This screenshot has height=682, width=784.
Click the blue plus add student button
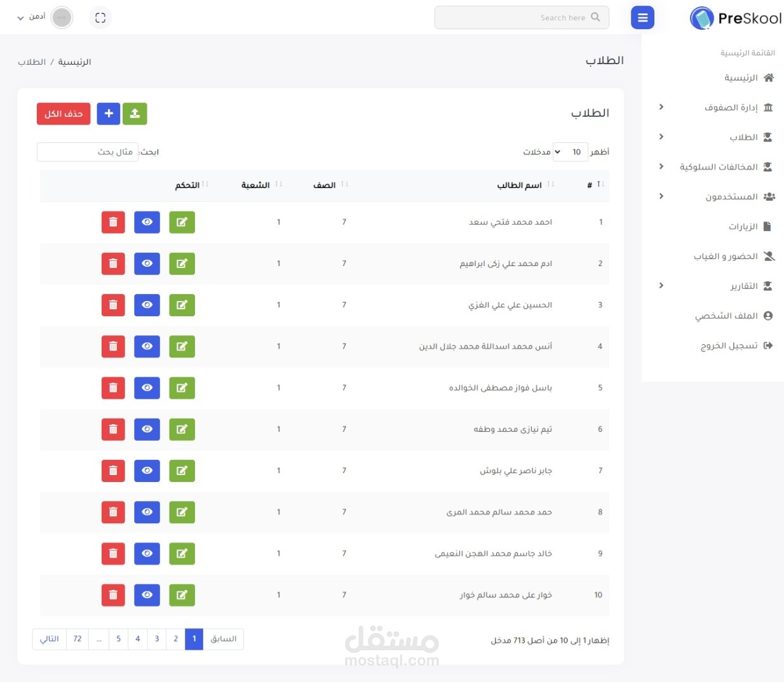(x=109, y=114)
